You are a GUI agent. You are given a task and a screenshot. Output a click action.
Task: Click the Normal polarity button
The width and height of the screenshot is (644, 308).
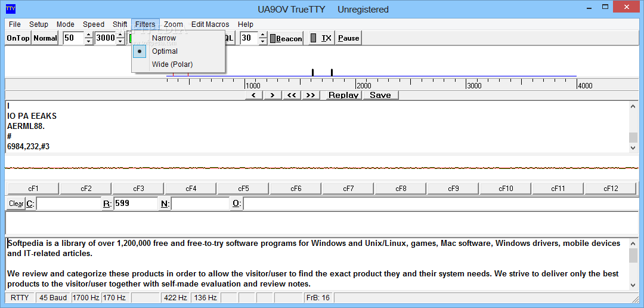point(45,38)
